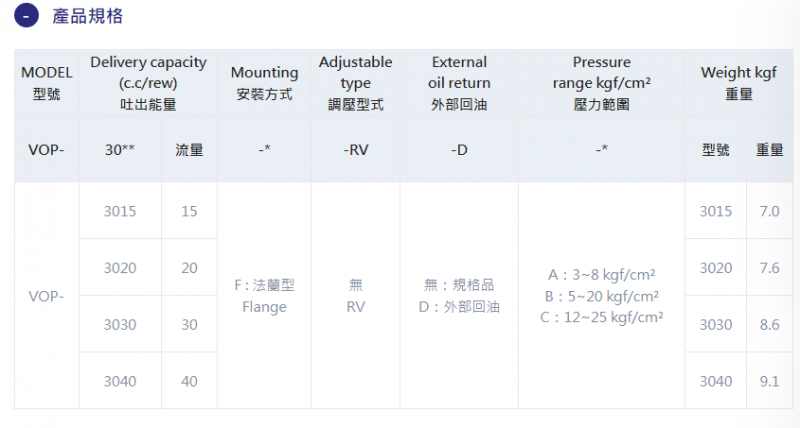The image size is (800, 428).
Task: Click the 7.0 weight value
Action: 769,211
